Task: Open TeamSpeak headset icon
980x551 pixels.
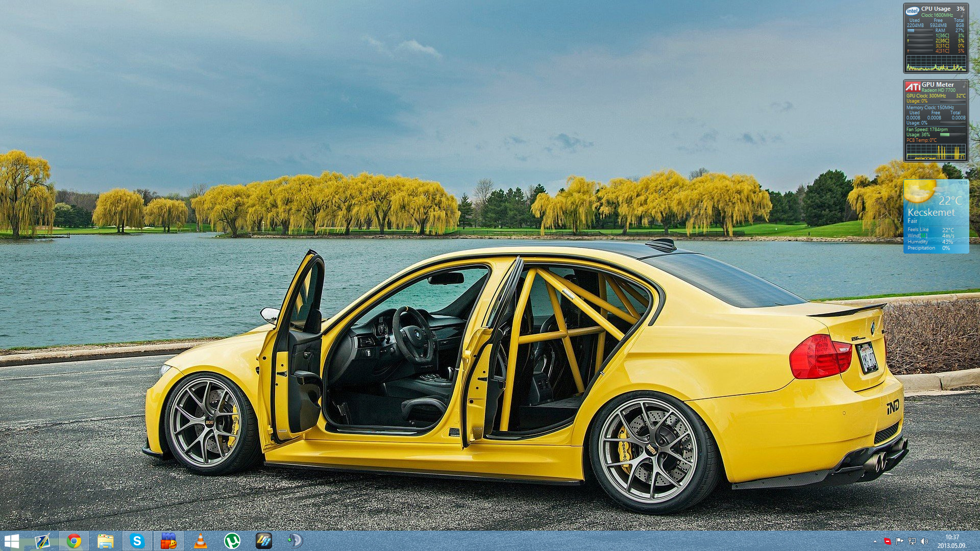Action: 295,541
